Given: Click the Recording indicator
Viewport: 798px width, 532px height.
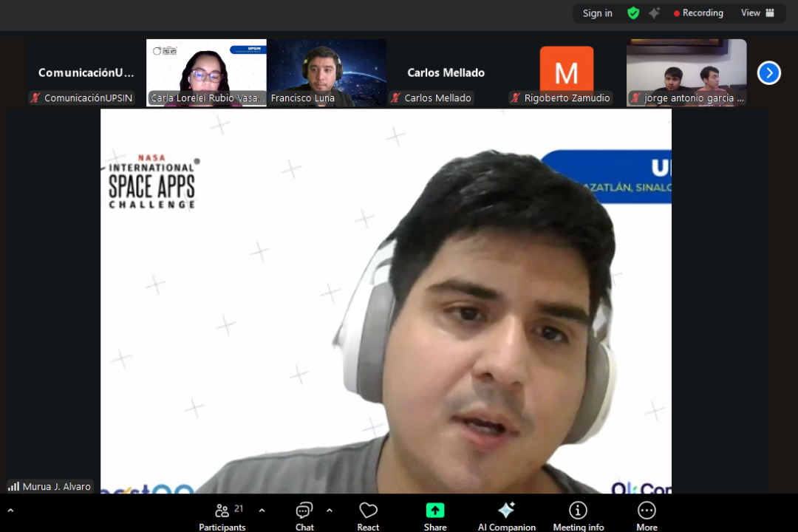Looking at the screenshot, I should click(x=698, y=13).
